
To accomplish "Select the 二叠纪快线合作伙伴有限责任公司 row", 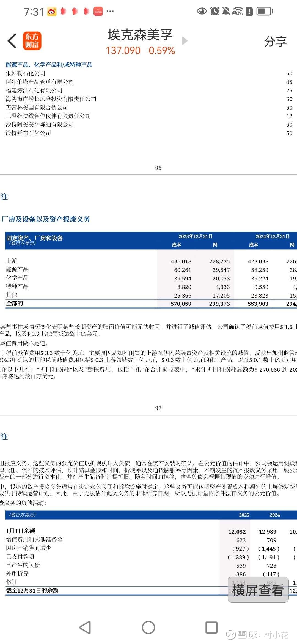I will (149, 116).
